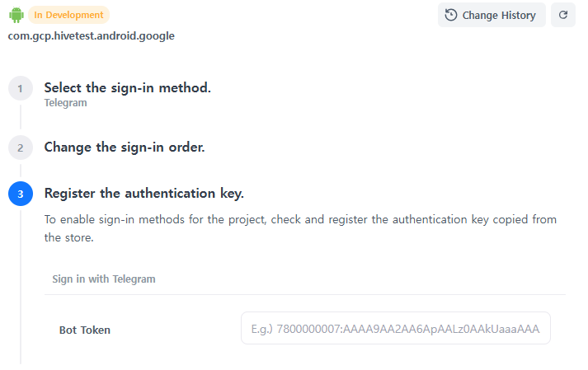Click the refresh icon button
This screenshot has width=588, height=370.
point(563,15)
